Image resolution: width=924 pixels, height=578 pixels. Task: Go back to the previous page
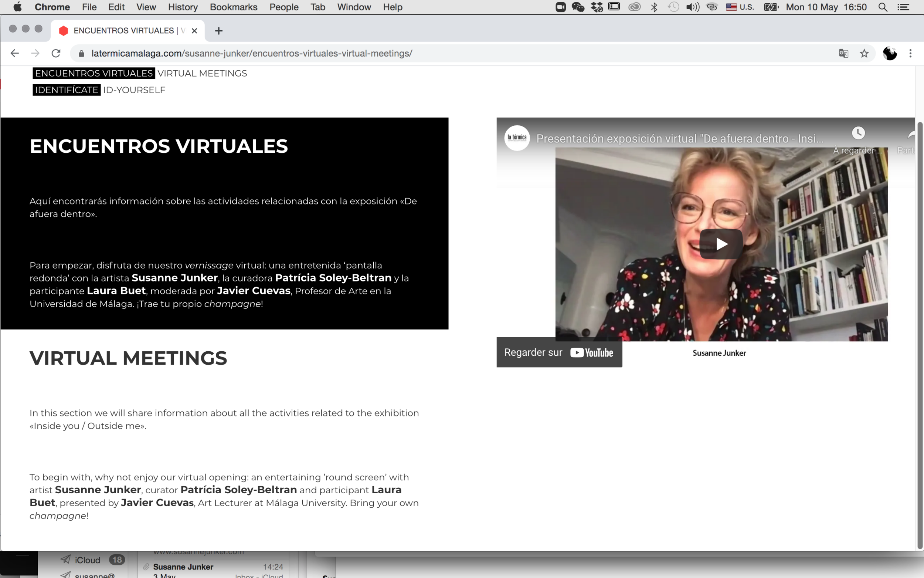[14, 54]
